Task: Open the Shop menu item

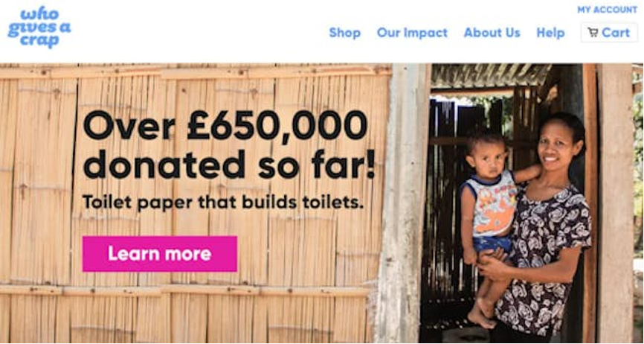Action: click(344, 33)
